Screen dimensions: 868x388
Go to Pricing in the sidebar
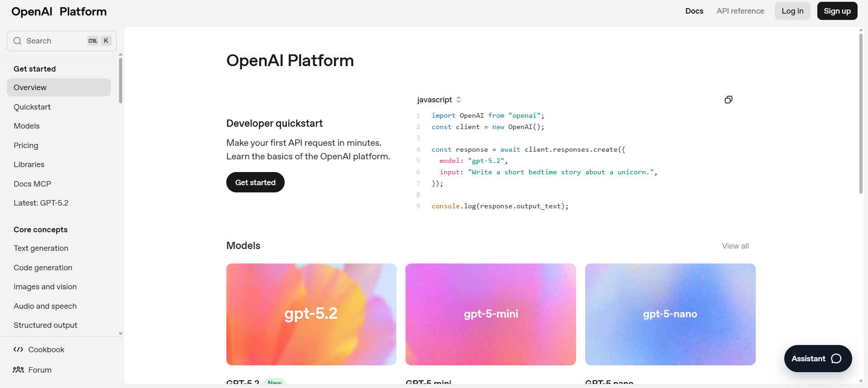tap(26, 145)
